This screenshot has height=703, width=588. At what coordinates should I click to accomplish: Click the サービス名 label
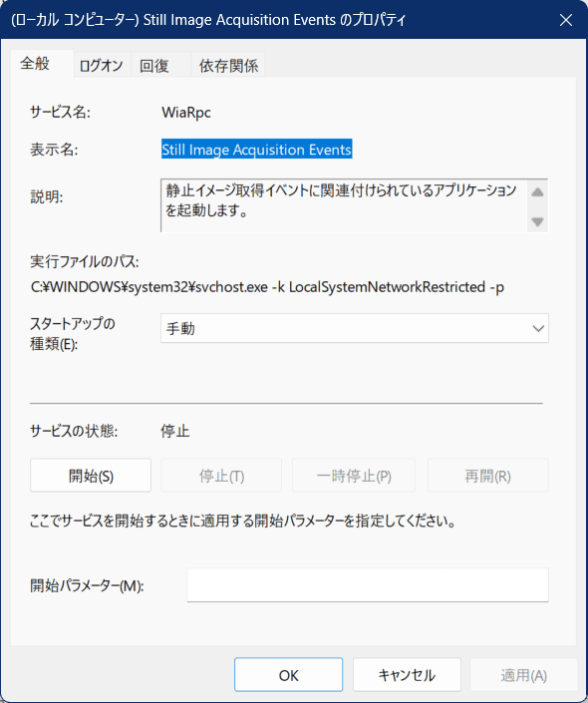tap(60, 112)
